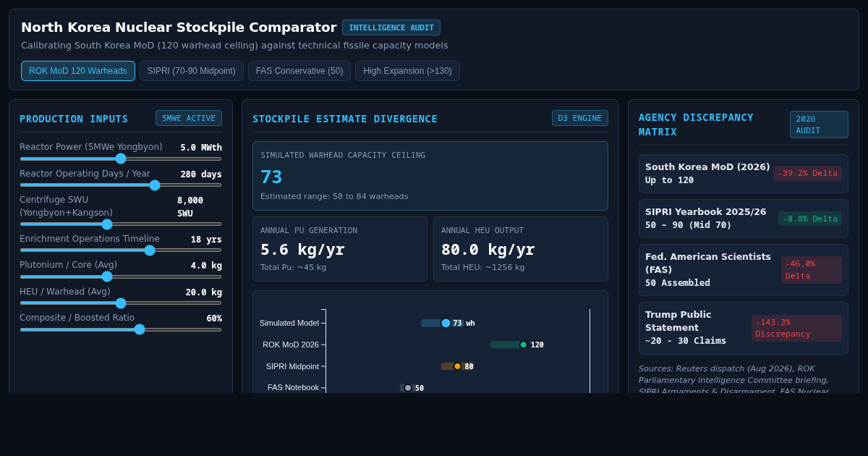Click the -8.8% Delta badge

point(810,219)
